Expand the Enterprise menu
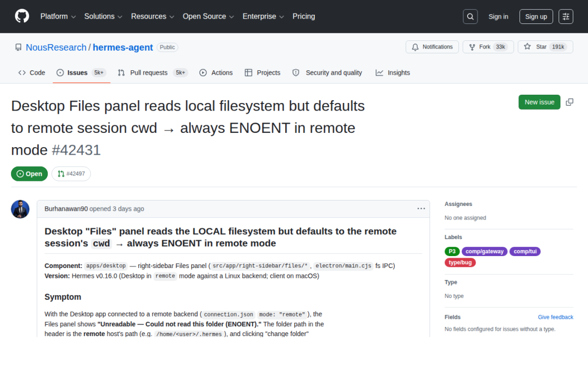588x377 pixels. pos(263,16)
